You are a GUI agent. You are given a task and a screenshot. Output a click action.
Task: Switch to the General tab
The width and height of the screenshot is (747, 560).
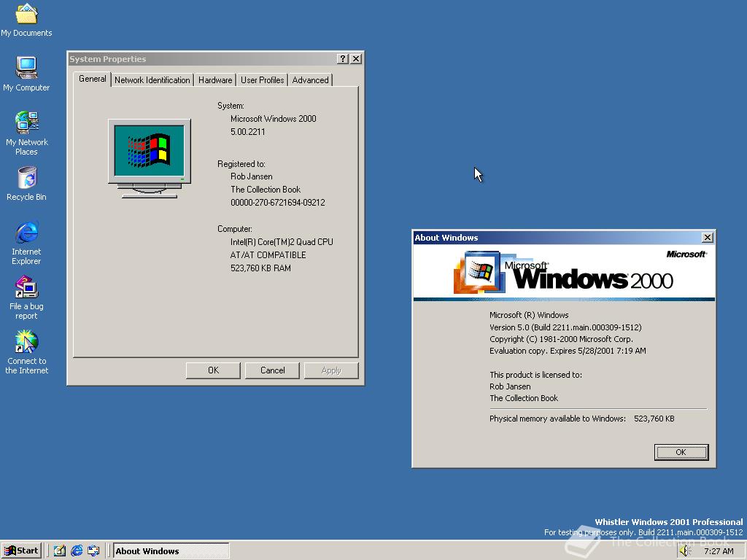point(93,79)
